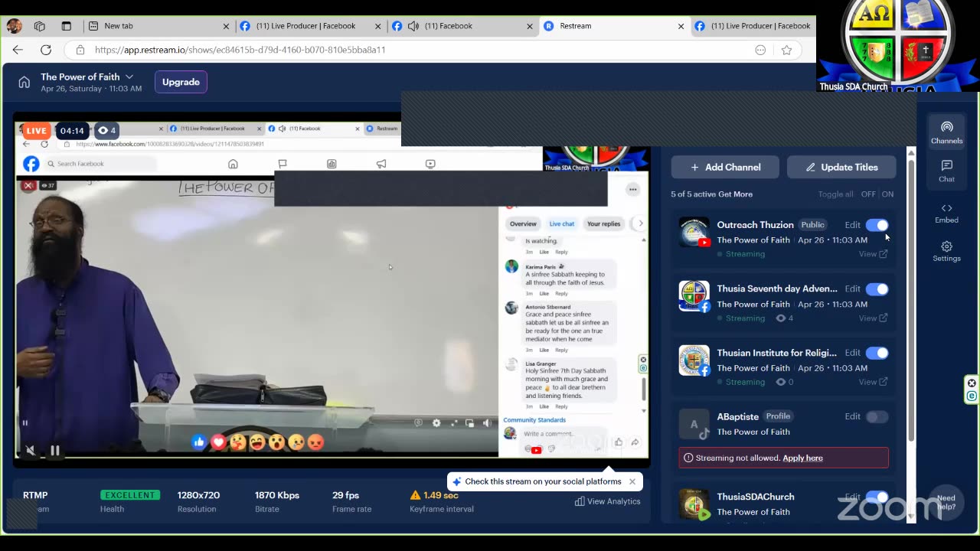Open the Apply here link

coord(802,458)
